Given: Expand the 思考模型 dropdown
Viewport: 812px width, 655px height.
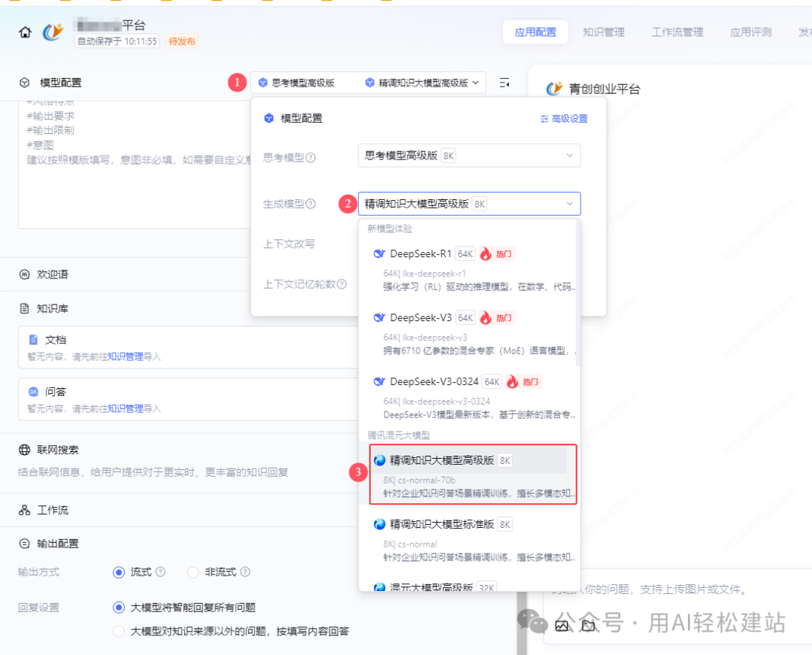Looking at the screenshot, I should tap(469, 156).
